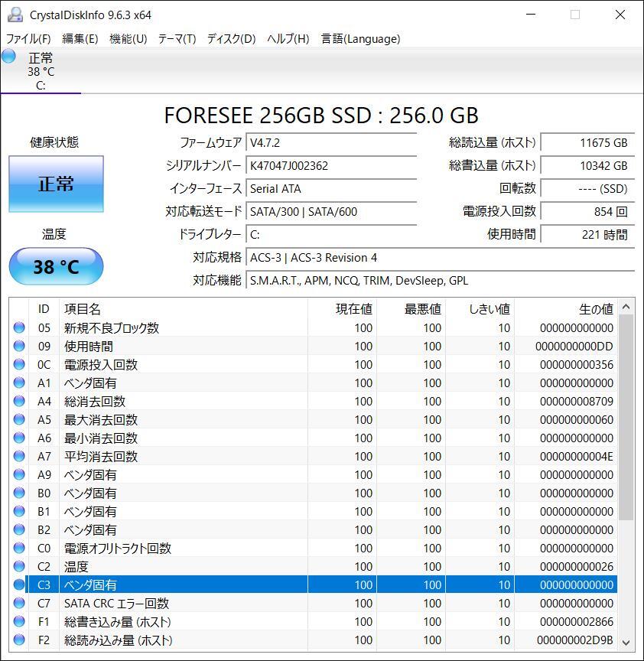The image size is (644, 661).
Task: Select the row 電源オフリトラクト回数
Action: point(314,548)
